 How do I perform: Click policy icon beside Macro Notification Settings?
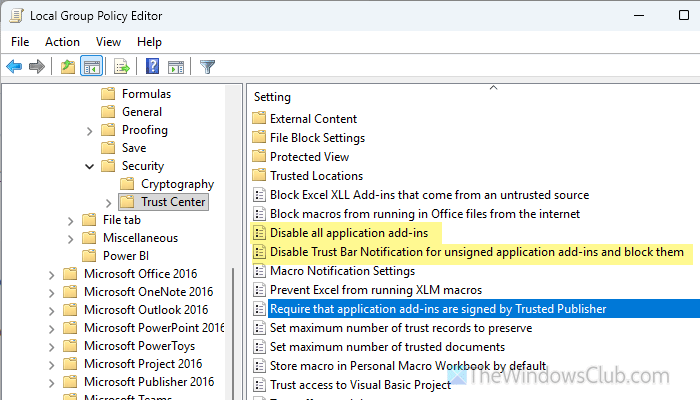tap(259, 271)
